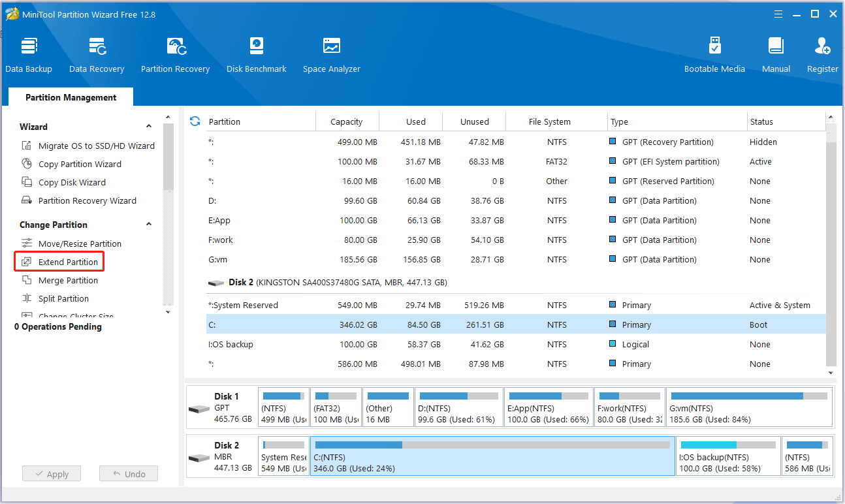
Task: Click the Disk 2 KINGSTON header row
Action: pyautogui.click(x=516, y=283)
